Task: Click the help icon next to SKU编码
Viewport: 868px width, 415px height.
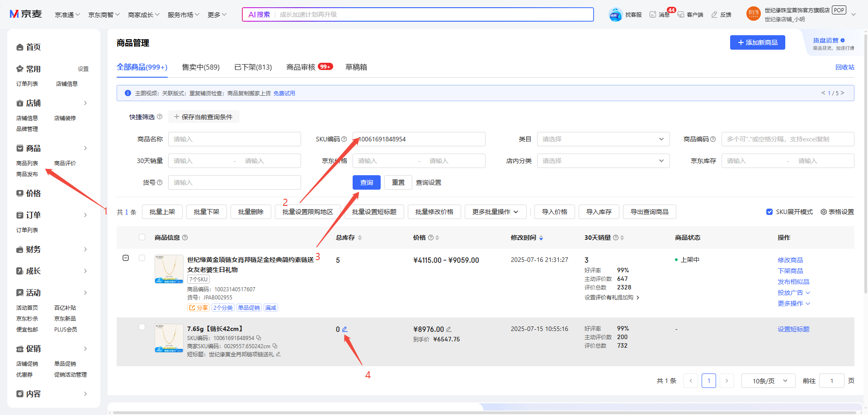Action: [344, 139]
